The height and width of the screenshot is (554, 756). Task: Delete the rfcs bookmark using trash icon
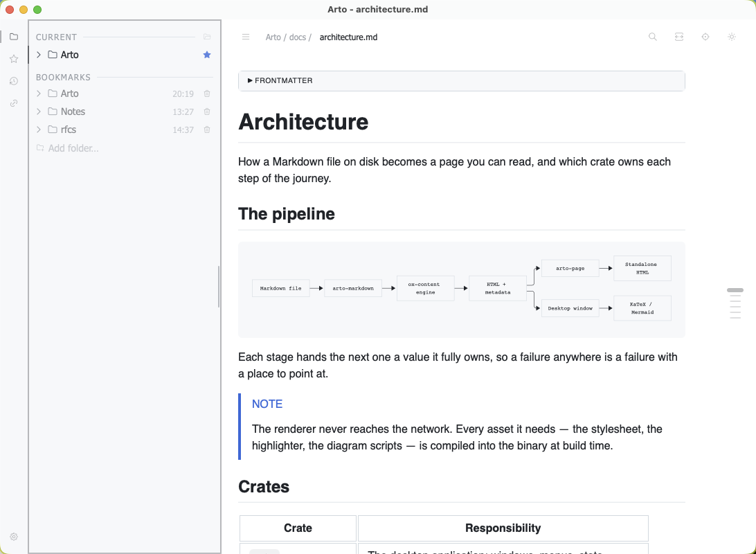[x=207, y=129]
